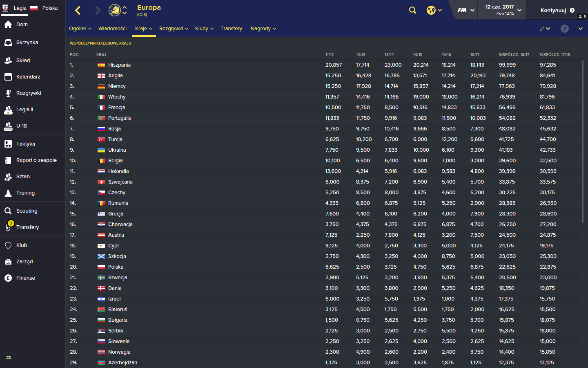Expand the Kluby dropdown menu
The image size is (588, 368).
click(x=204, y=29)
